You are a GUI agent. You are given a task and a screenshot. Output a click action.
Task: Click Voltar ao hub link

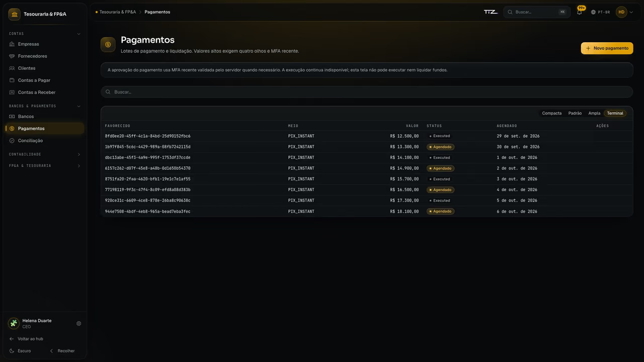(26, 339)
